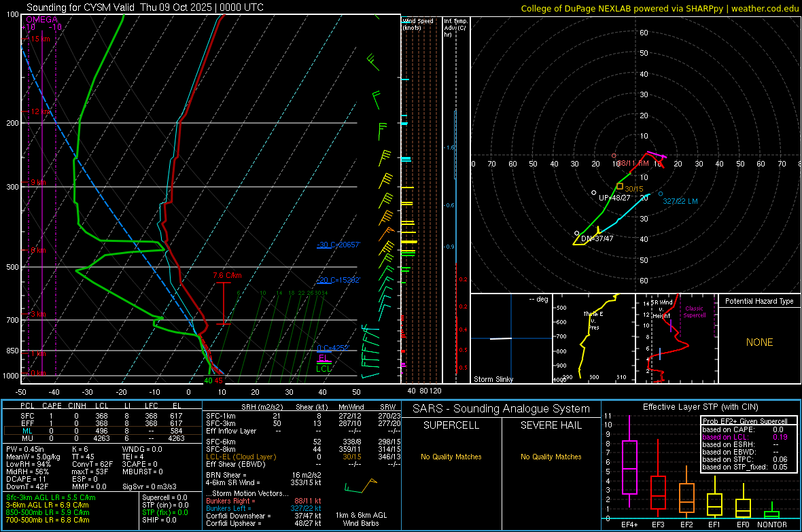This screenshot has width=802, height=532.
Task: Click the '0 C=4252'' height label
Action: coord(333,348)
